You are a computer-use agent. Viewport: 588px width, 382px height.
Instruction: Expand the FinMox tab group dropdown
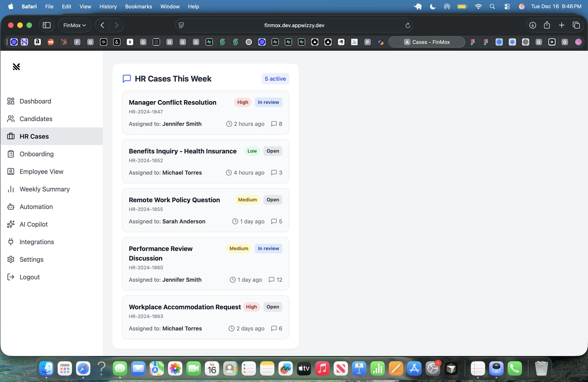74,25
